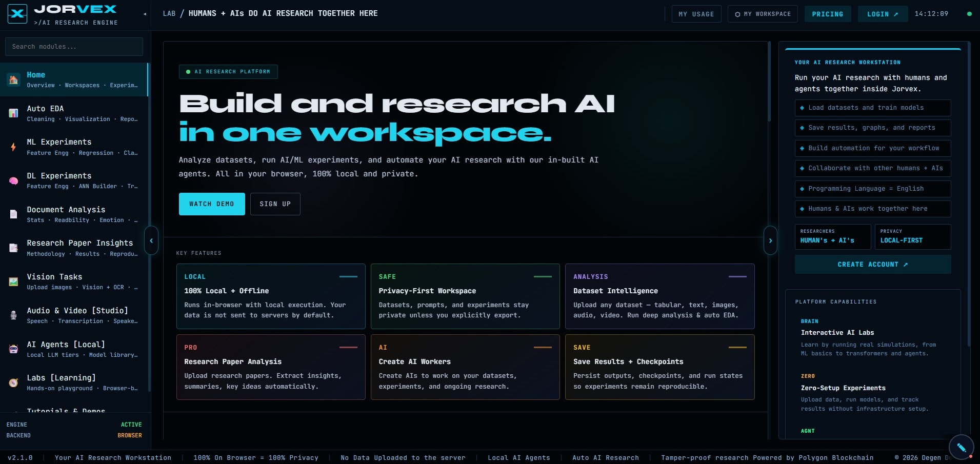Click the Jorvex X logo
The width and height of the screenshot is (980, 464).
[17, 13]
